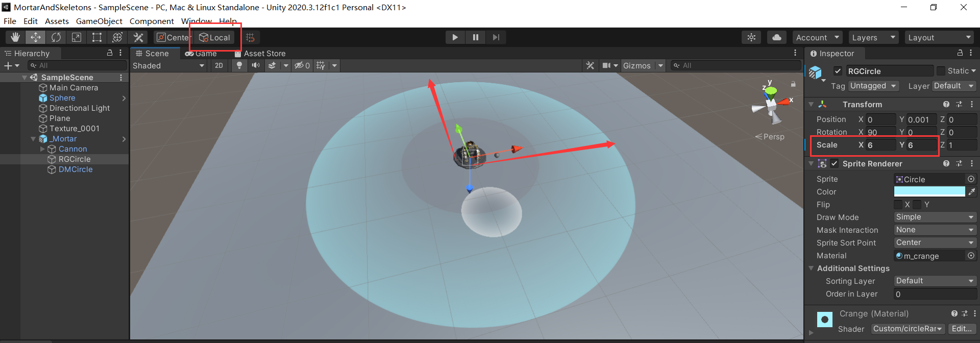Open the Layer Default dropdown
The image size is (980, 343).
(954, 86)
